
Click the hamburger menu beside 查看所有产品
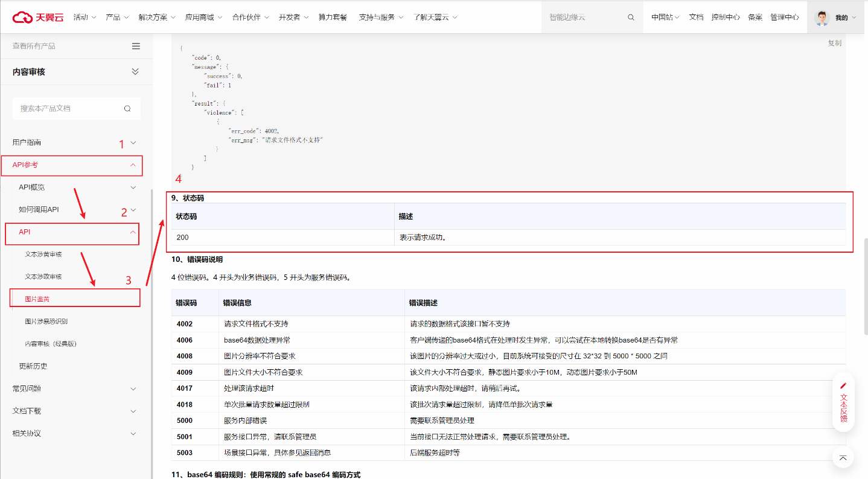pos(136,46)
